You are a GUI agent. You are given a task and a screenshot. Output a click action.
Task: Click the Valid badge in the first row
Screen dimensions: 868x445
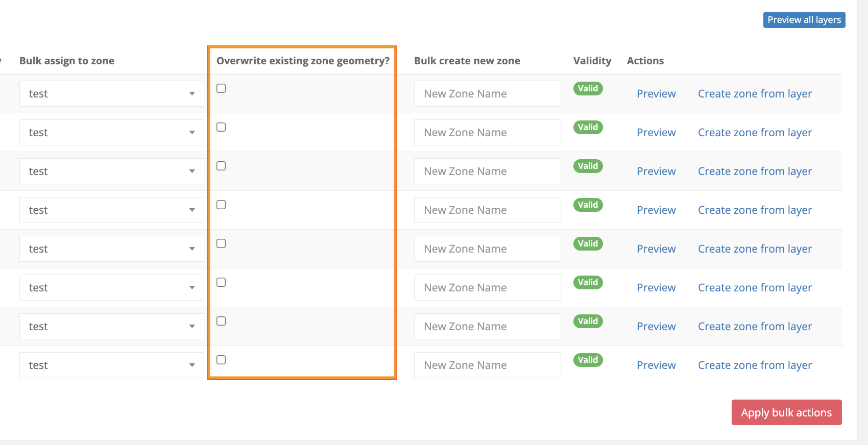588,88
